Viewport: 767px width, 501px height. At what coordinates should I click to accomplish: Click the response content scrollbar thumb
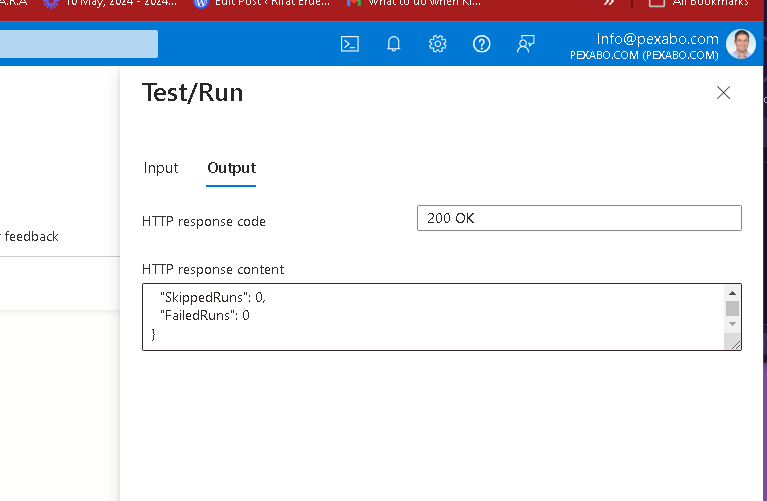tap(732, 308)
